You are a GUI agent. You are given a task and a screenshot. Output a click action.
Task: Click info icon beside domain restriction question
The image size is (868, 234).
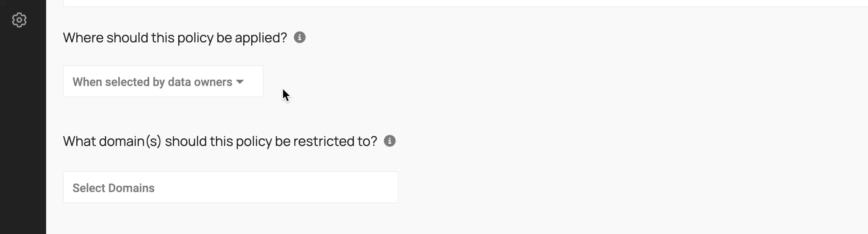tap(390, 141)
